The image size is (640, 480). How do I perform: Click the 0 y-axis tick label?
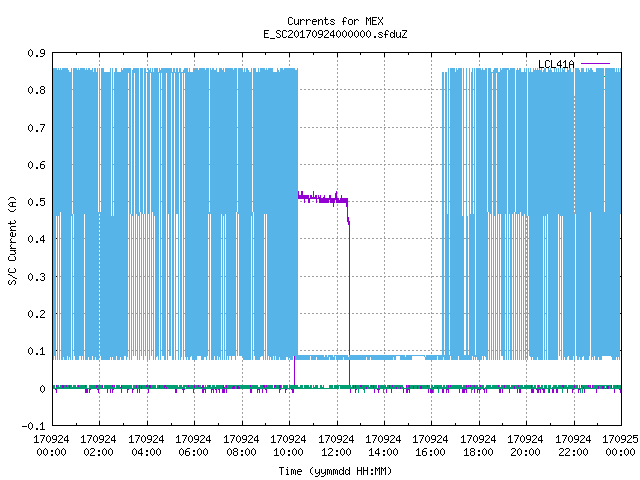click(x=42, y=389)
